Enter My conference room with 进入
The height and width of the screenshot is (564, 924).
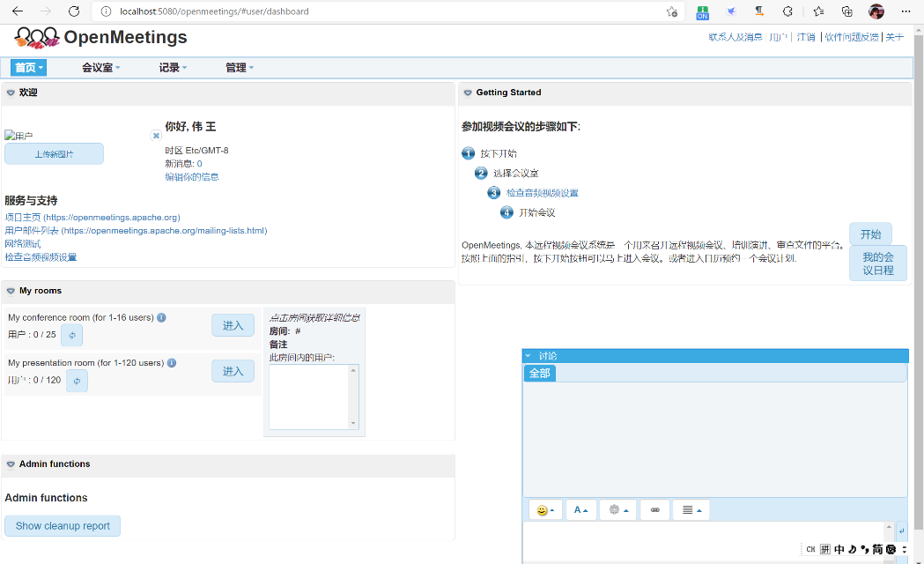(233, 325)
